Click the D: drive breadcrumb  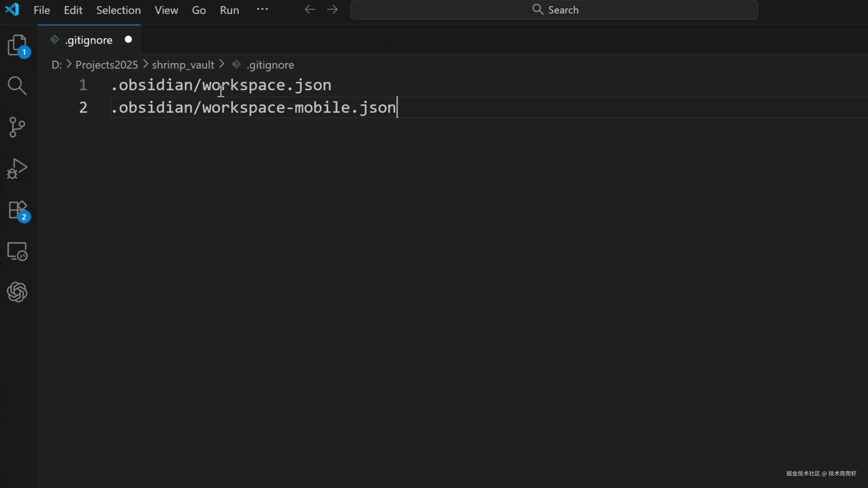pos(57,65)
